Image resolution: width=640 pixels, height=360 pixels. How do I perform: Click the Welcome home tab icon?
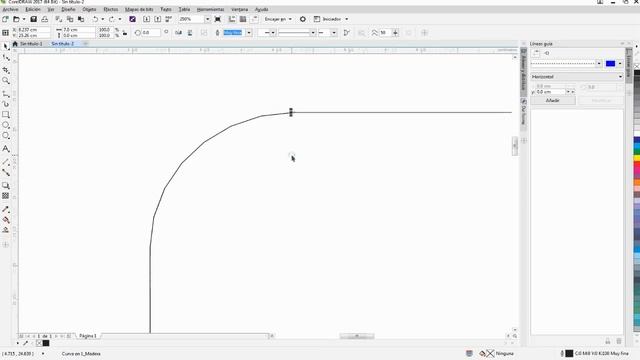click(x=15, y=44)
